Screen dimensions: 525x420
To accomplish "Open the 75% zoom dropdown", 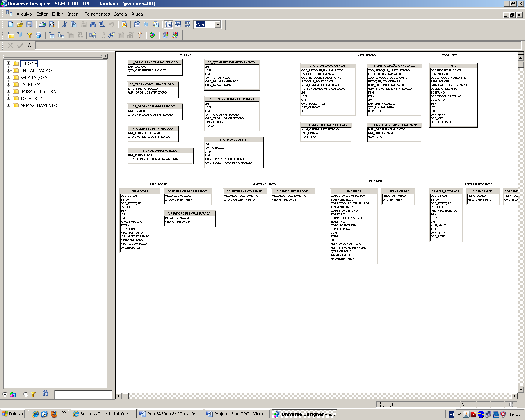I will tap(218, 25).
